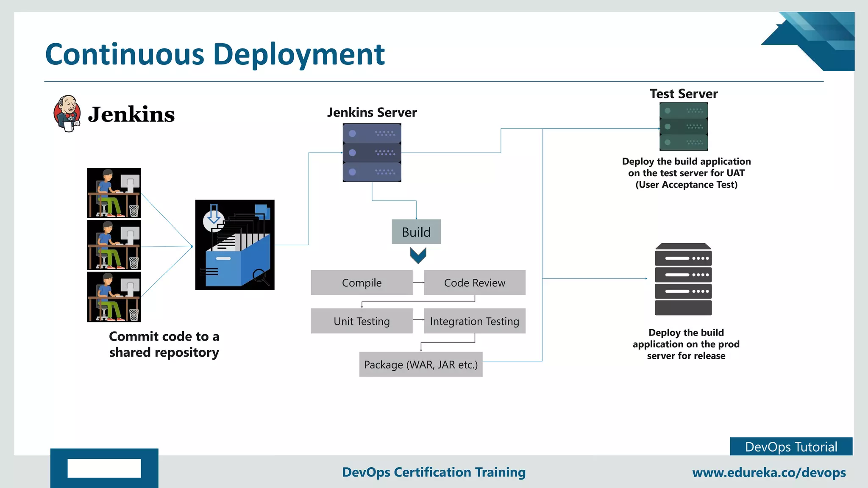This screenshot has width=868, height=488.
Task: Click the bottom developer at desk image
Action: point(114,297)
